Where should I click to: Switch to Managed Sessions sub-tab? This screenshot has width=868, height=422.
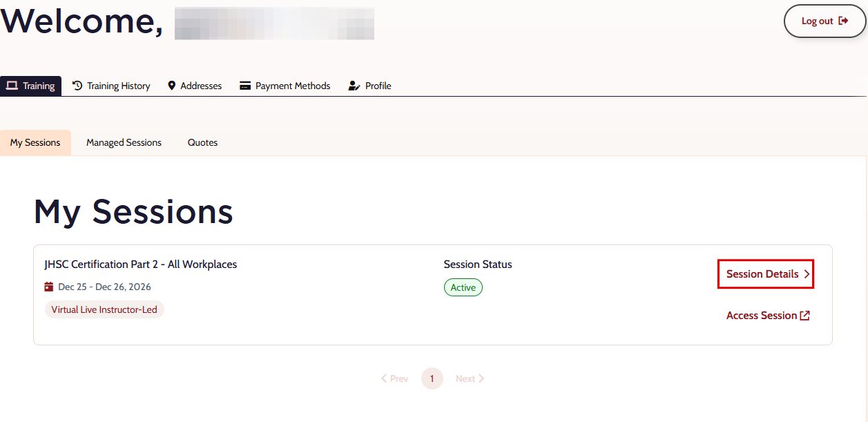point(124,142)
